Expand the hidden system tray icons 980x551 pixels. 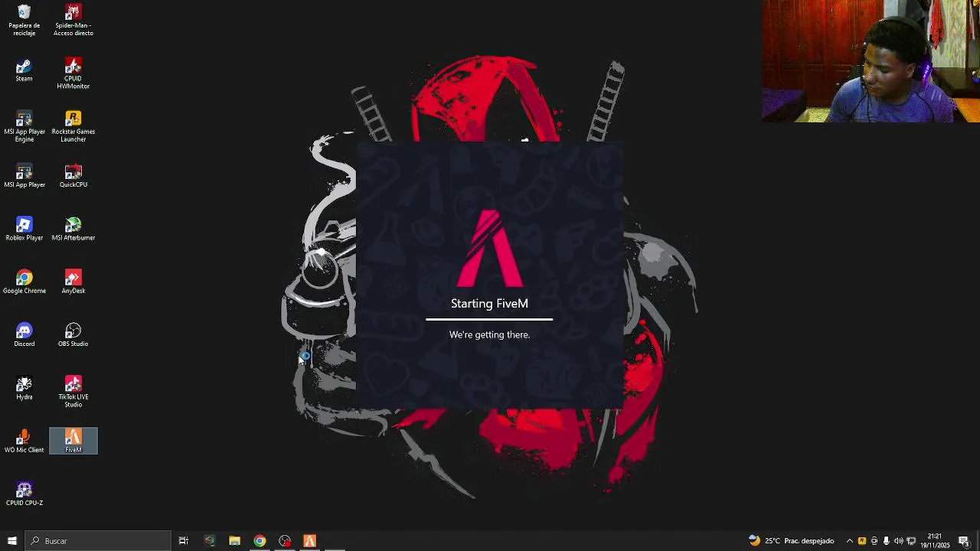(849, 541)
